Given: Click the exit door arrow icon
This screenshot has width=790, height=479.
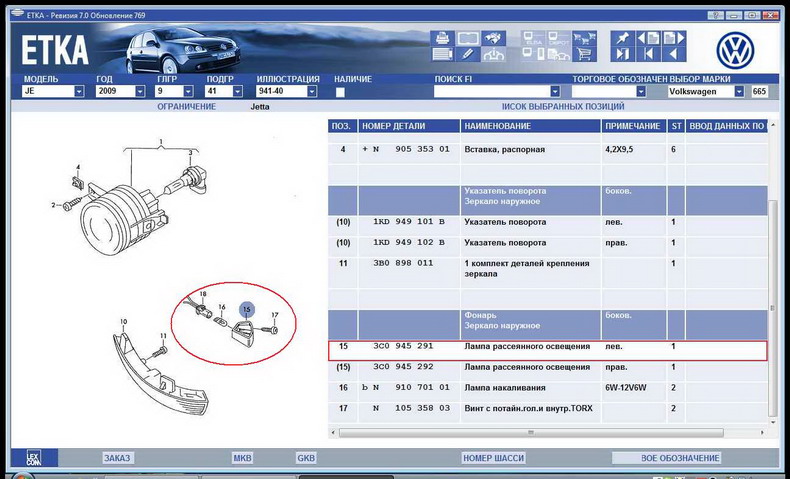Looking at the screenshot, I should [x=623, y=54].
